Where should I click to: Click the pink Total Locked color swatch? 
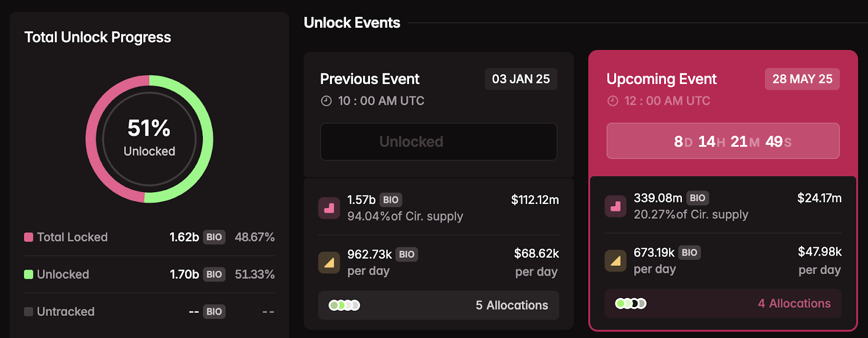(29, 237)
